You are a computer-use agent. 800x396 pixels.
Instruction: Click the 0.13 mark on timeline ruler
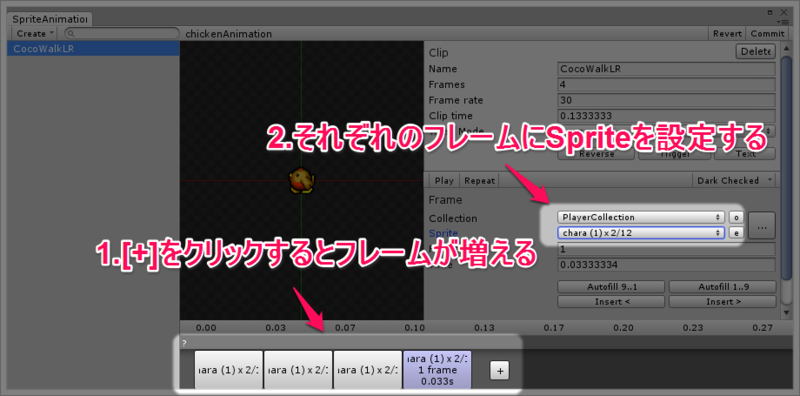(485, 328)
